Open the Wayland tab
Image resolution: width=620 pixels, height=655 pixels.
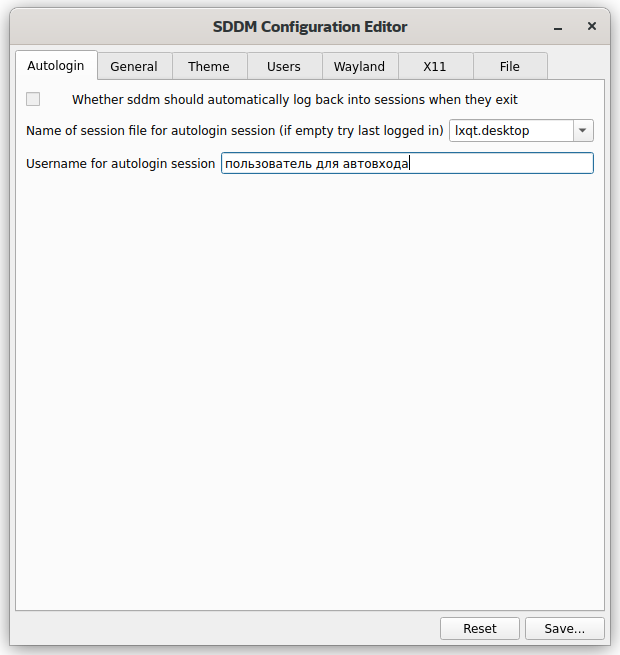tap(359, 66)
